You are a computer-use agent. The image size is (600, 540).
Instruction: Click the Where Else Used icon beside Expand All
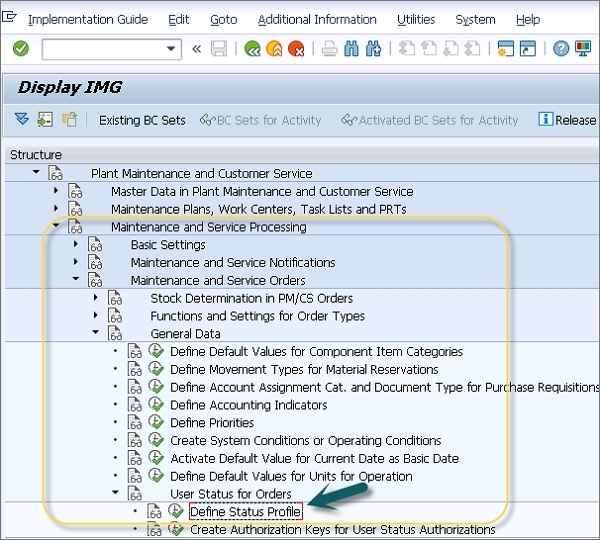45,120
